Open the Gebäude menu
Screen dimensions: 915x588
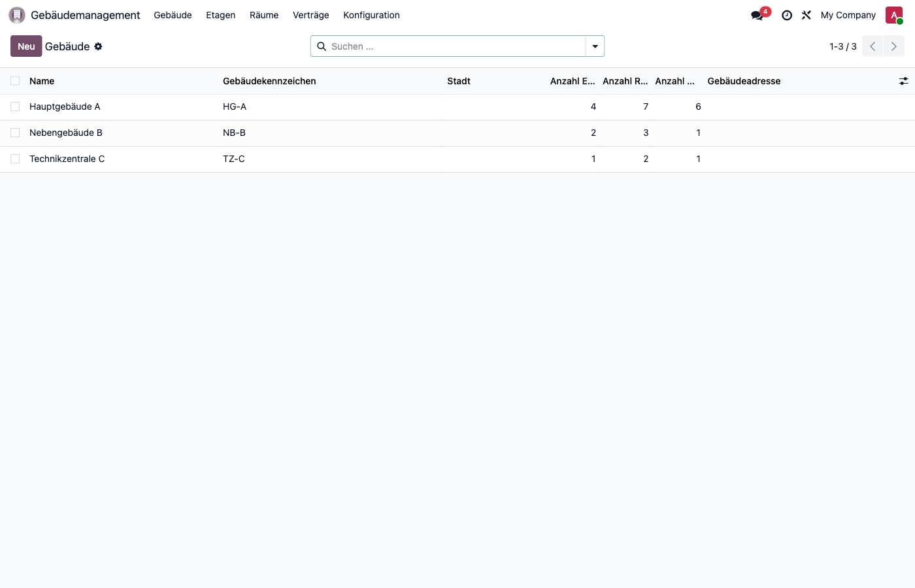pos(173,15)
